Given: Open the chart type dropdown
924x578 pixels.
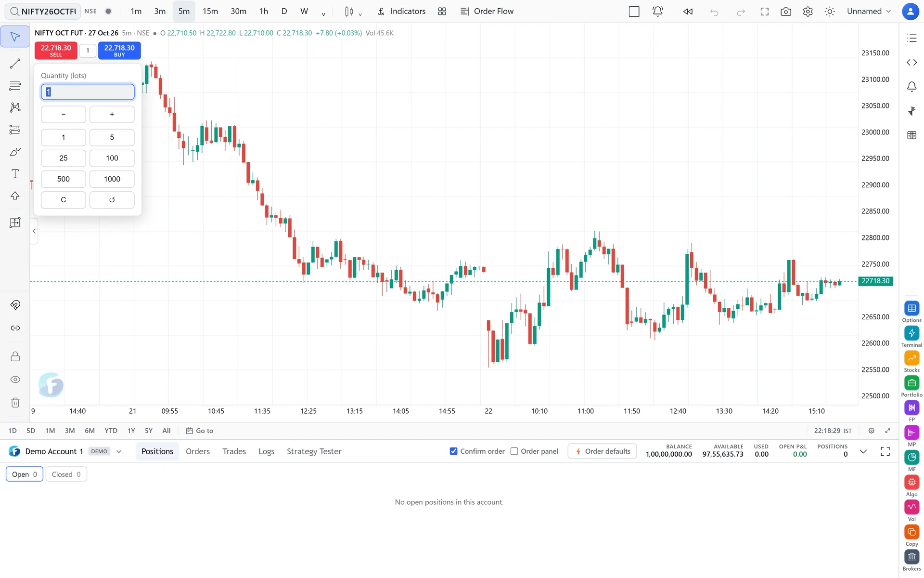Looking at the screenshot, I should pos(353,11).
